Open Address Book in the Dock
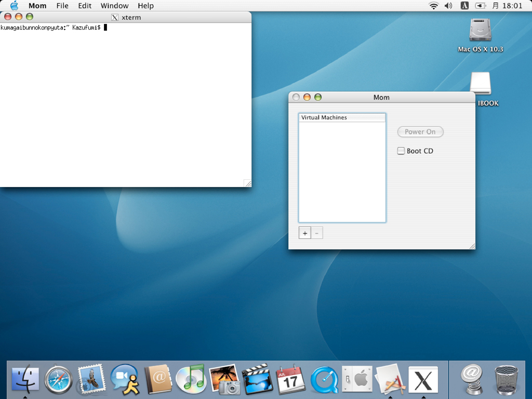 click(158, 379)
